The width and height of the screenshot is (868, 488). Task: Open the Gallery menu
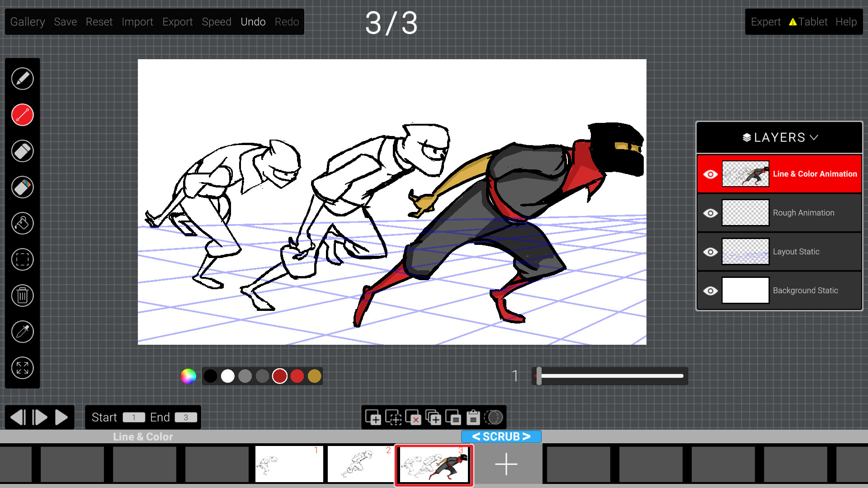[x=28, y=21]
